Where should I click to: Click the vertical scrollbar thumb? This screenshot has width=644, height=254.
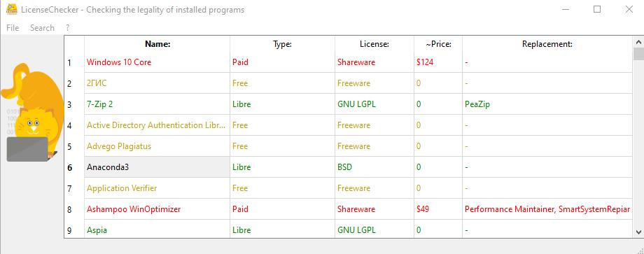pyautogui.click(x=638, y=54)
